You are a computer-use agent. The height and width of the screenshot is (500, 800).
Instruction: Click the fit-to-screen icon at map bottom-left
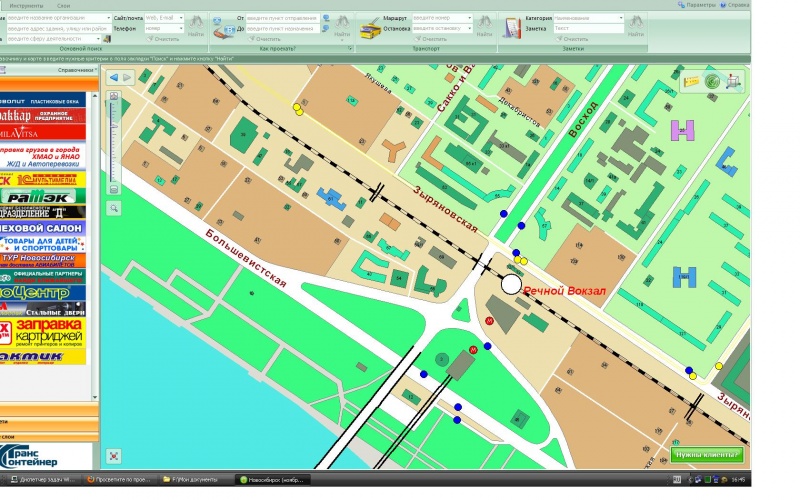(x=114, y=455)
